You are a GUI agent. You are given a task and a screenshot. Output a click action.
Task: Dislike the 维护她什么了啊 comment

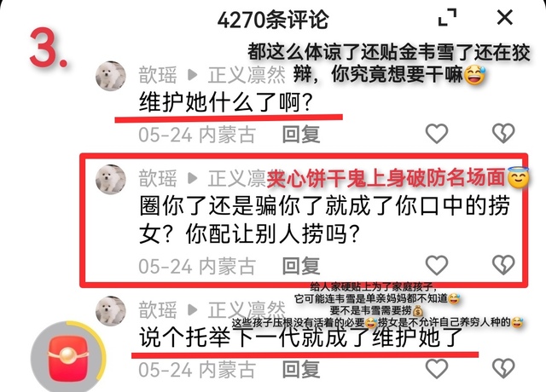click(x=503, y=134)
